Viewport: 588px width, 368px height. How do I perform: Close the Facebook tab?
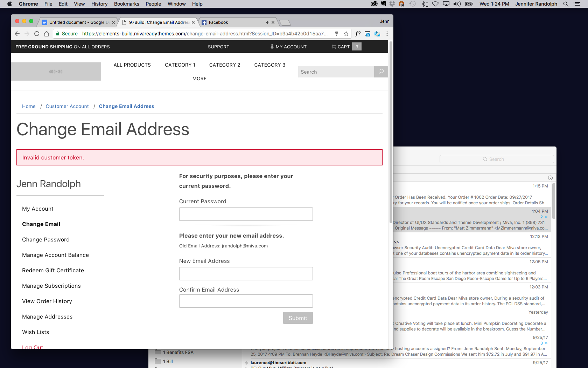tap(273, 22)
